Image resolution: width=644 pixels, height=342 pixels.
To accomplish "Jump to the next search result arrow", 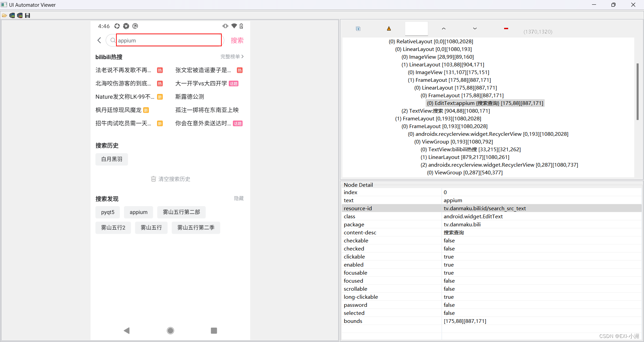I will pos(475,28).
